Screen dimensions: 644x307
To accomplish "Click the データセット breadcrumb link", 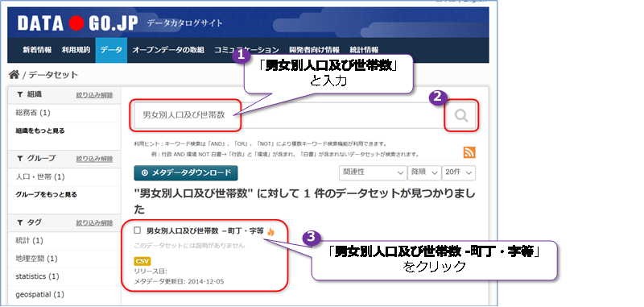I will tap(53, 75).
